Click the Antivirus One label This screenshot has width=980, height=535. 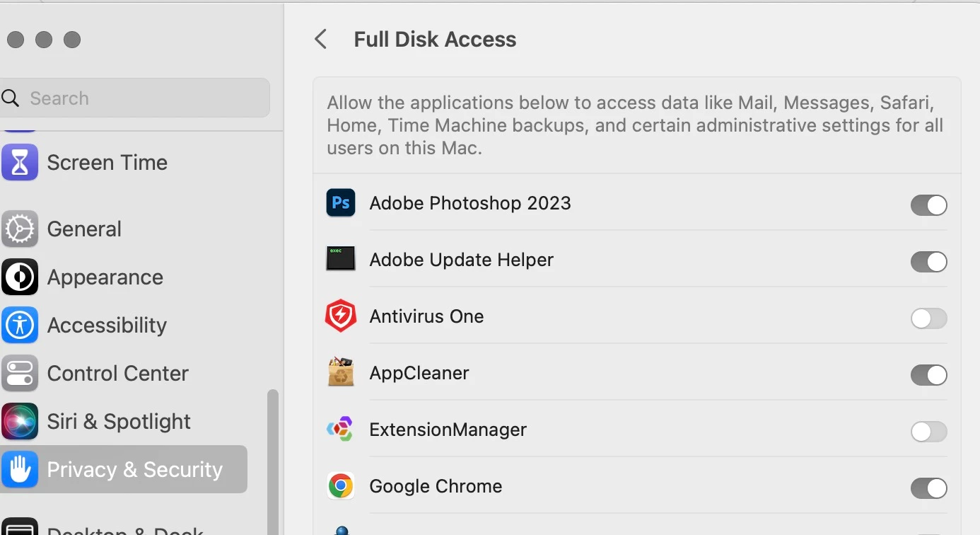pos(426,316)
